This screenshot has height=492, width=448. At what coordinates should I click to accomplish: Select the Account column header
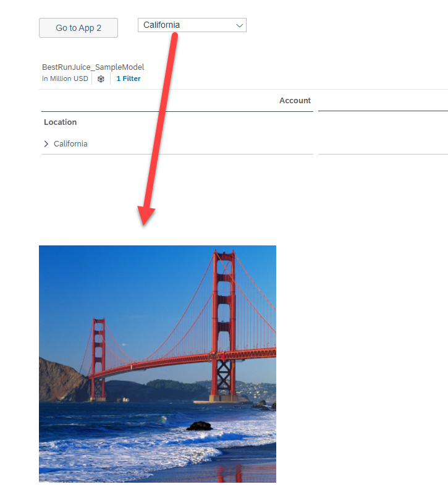tap(295, 100)
